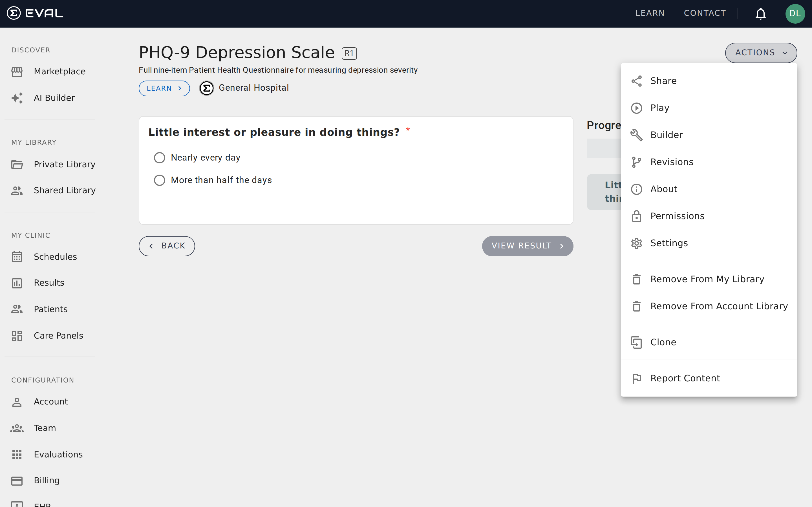812x507 pixels.
Task: Select Revisions in the actions menu
Action: (672, 162)
